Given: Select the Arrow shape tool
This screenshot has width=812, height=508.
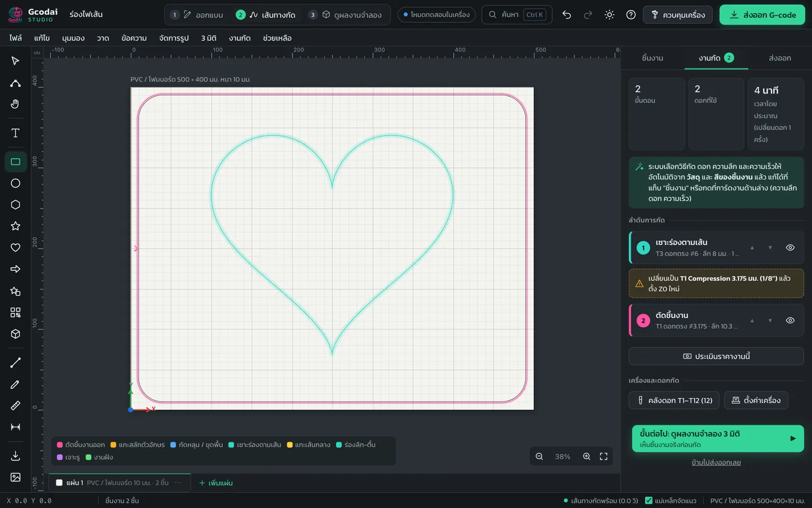Looking at the screenshot, I should (x=15, y=269).
